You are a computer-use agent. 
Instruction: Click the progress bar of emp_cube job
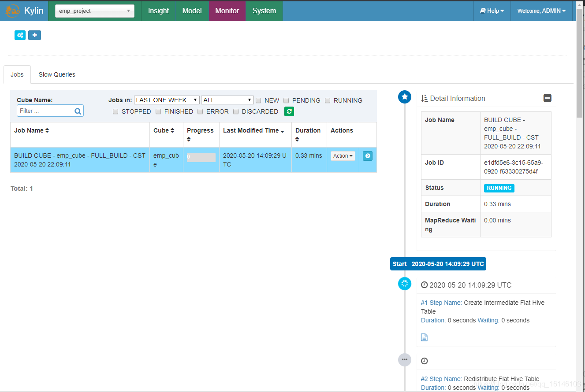pyautogui.click(x=201, y=157)
